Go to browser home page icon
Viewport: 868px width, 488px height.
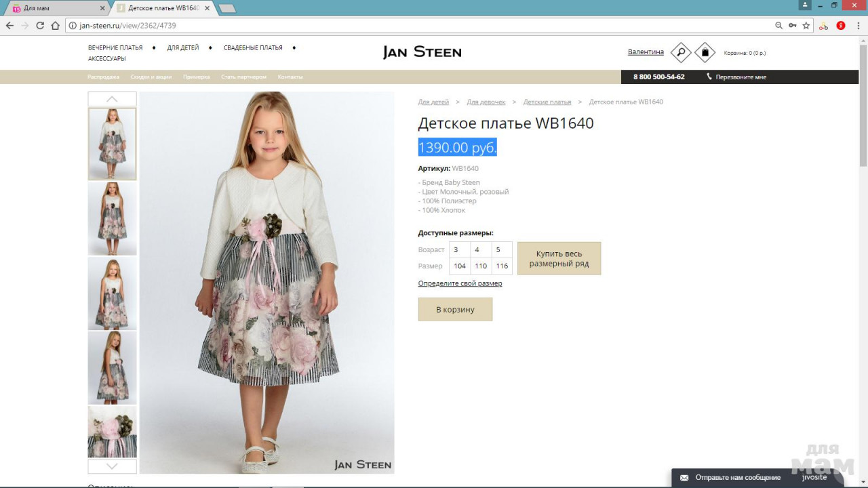click(56, 26)
